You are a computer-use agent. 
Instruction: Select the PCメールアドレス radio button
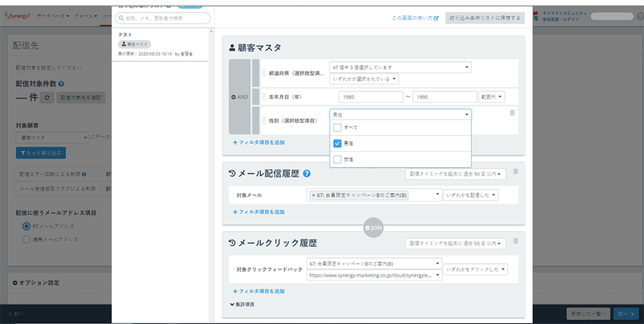coord(27,226)
